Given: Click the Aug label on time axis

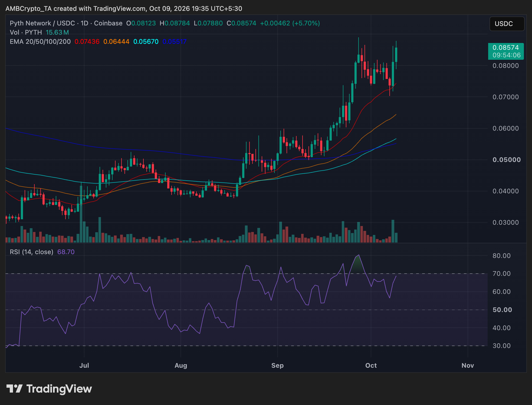Looking at the screenshot, I should click(x=181, y=366).
